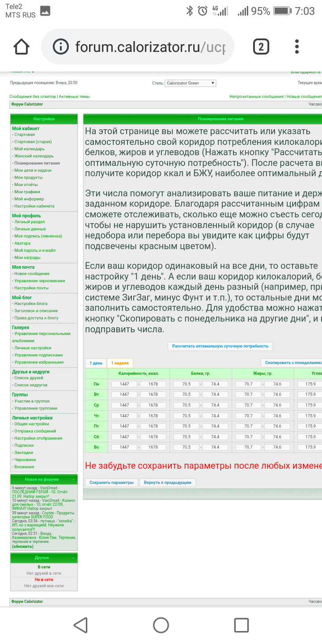The width and height of the screenshot is (322, 644).
Task: Open the browser three-dot menu
Action: click(x=297, y=47)
